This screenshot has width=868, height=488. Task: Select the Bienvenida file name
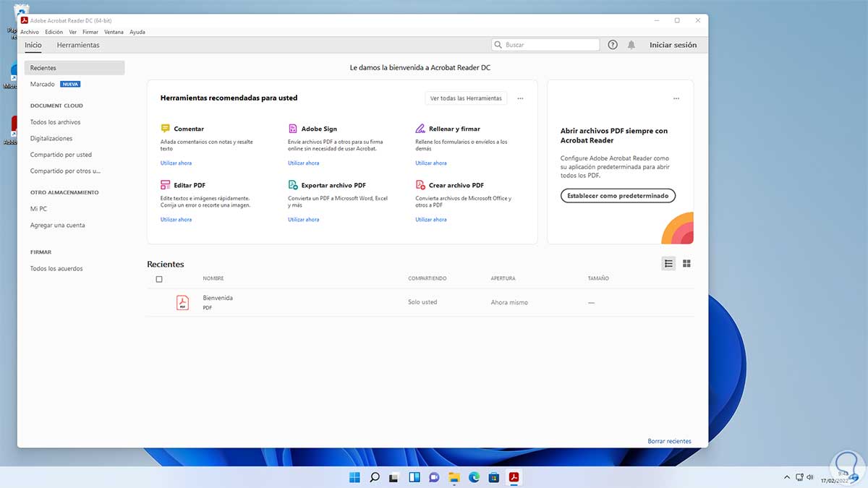[x=218, y=298]
